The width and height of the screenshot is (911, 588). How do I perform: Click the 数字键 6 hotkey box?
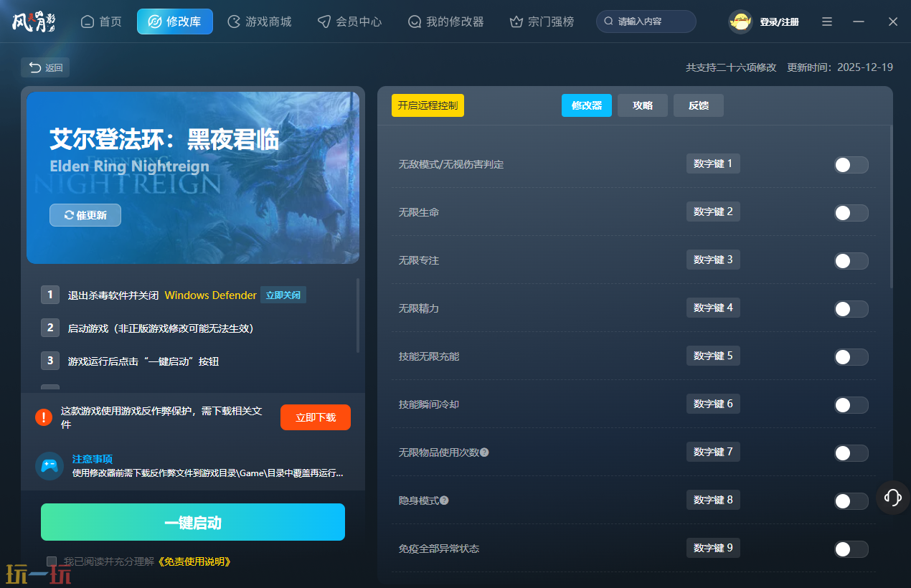click(713, 404)
